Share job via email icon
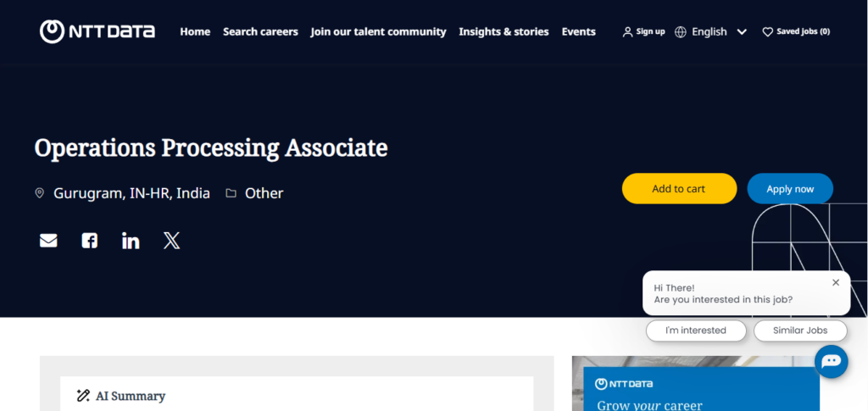Screen dimensions: 868x411 [48, 241]
